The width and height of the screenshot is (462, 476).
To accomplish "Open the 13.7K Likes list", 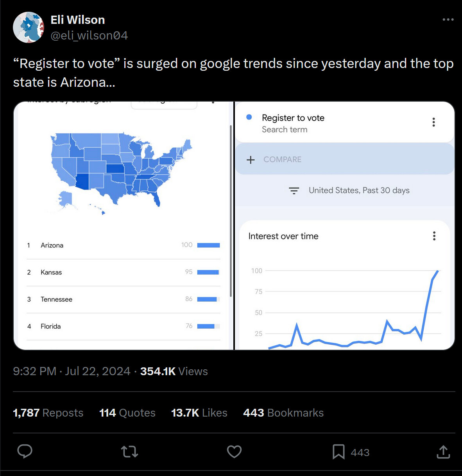I will point(199,413).
